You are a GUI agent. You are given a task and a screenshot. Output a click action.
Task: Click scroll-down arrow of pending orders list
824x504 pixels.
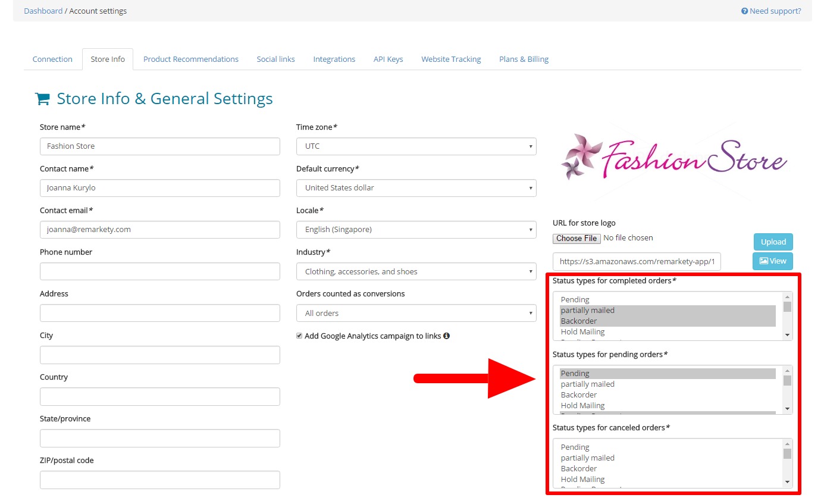click(x=787, y=409)
